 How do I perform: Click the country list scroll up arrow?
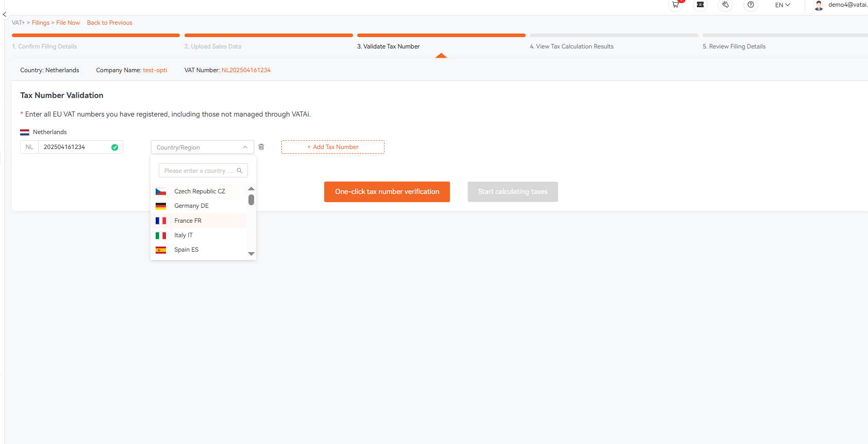[x=252, y=189]
